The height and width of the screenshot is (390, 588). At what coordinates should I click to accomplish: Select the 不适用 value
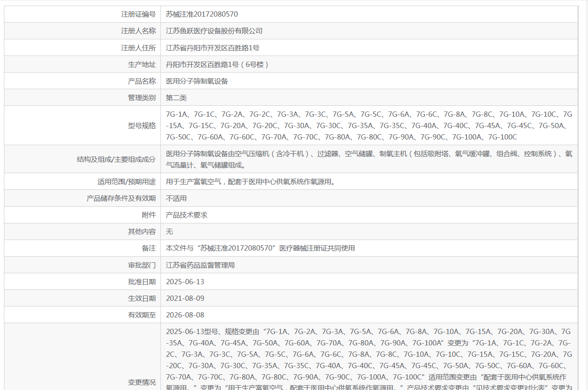pyautogui.click(x=176, y=198)
